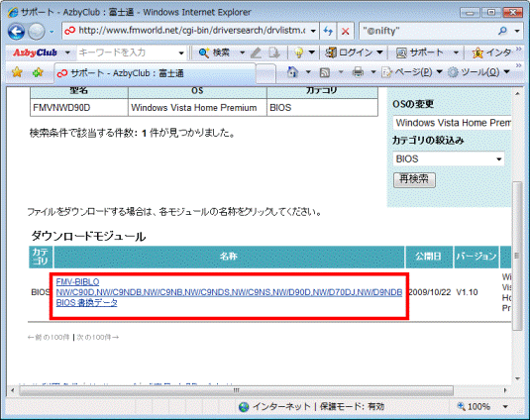Click the AzbyClub toolbar logo
530x420 pixels.
[x=35, y=52]
